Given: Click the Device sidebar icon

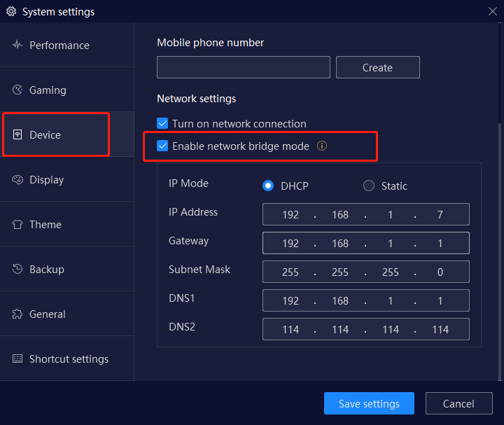Looking at the screenshot, I should click(x=17, y=134).
